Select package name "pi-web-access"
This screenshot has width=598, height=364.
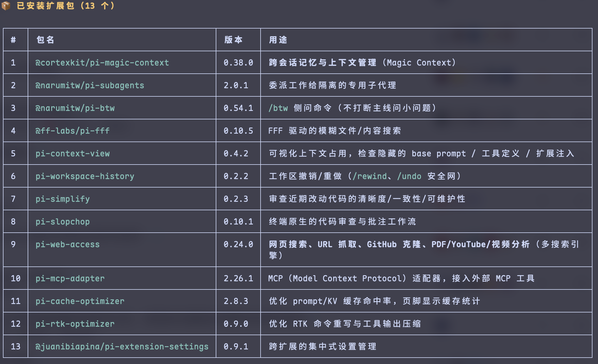click(x=68, y=244)
